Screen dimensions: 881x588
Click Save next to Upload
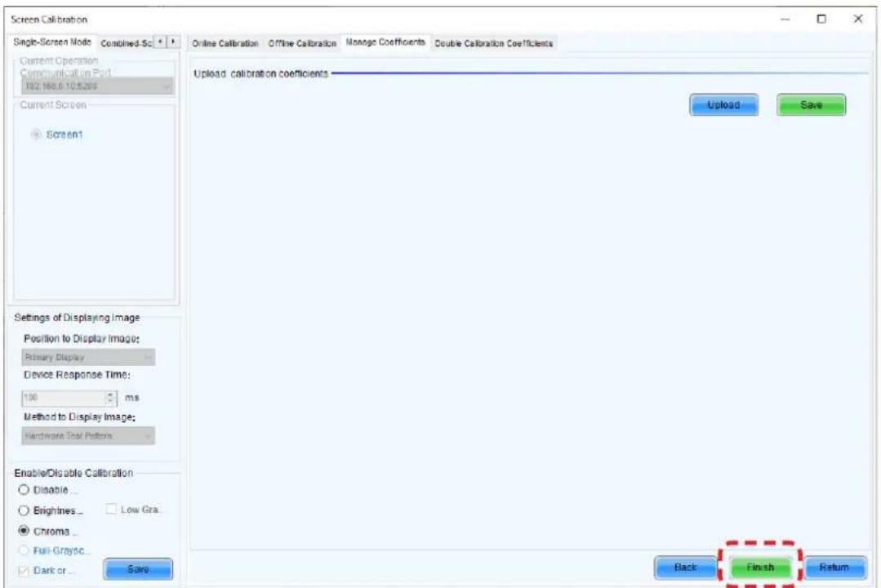tap(812, 105)
